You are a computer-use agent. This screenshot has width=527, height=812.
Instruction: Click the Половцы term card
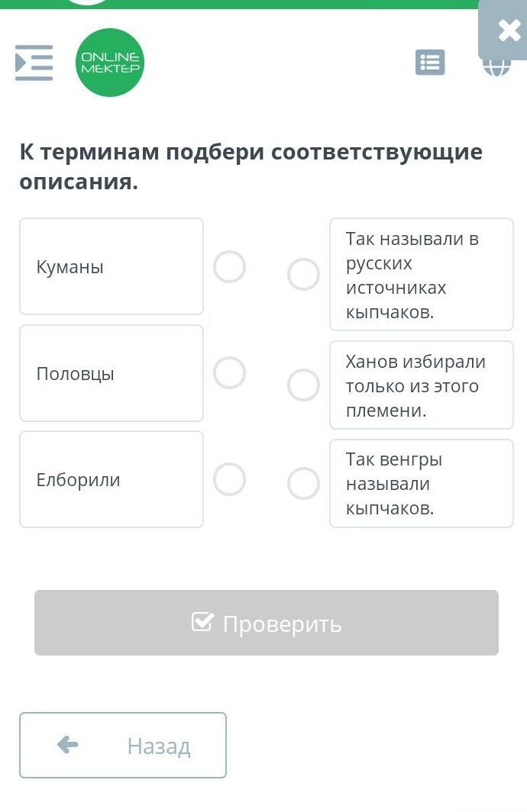coord(112,373)
